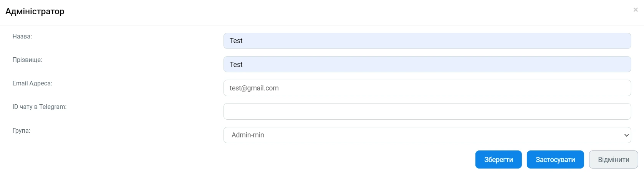Focus the empty ID чату в Telegram field

[427, 112]
